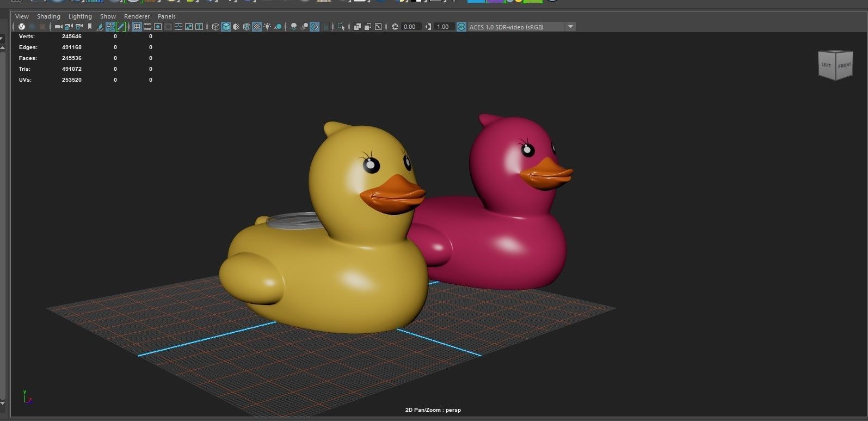Toggle the Textured checker icon

click(257, 27)
